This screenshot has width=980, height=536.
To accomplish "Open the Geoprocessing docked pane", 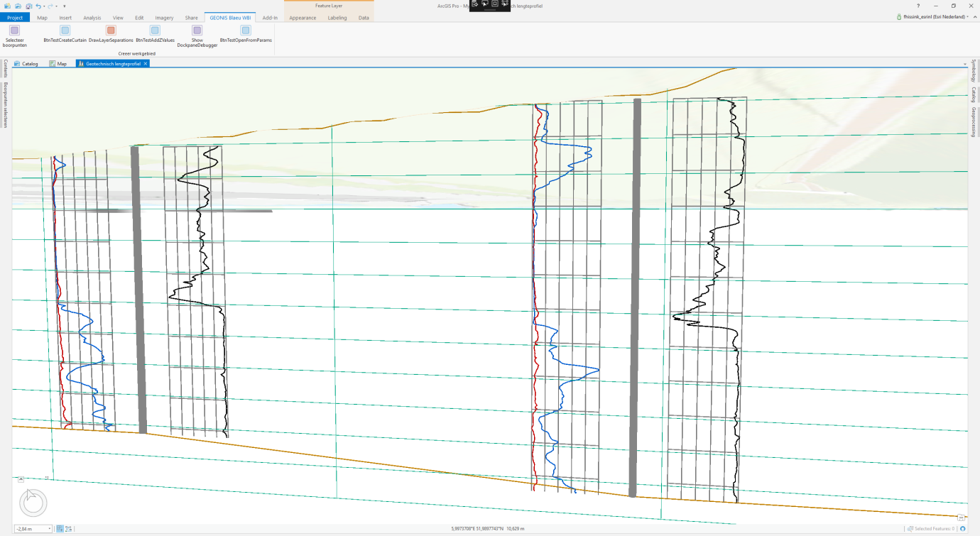I will [974, 121].
